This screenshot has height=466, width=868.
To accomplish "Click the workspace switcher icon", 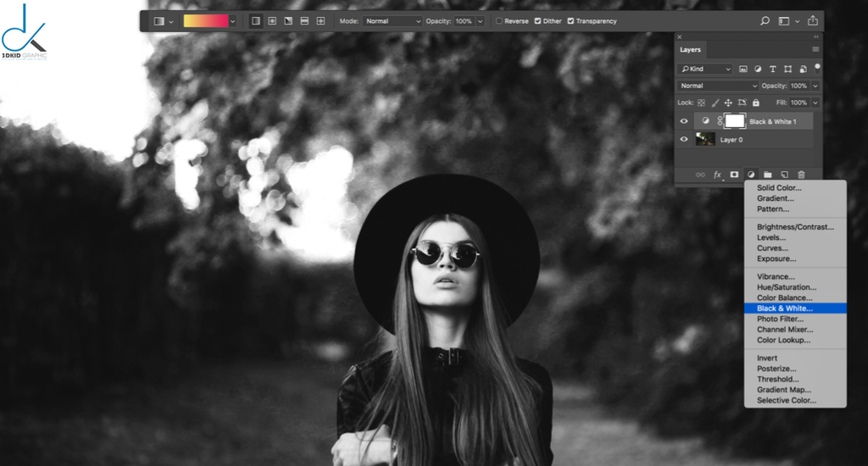I will click(x=784, y=21).
